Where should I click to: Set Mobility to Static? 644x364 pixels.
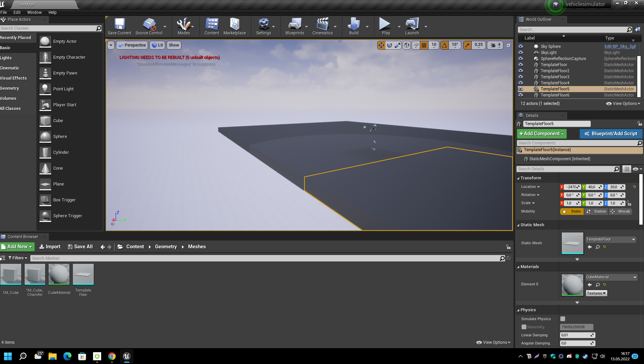(x=572, y=212)
